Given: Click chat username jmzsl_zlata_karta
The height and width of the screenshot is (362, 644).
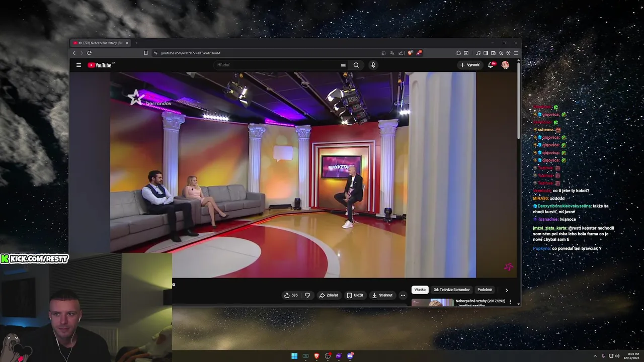Looking at the screenshot, I should (550, 228).
